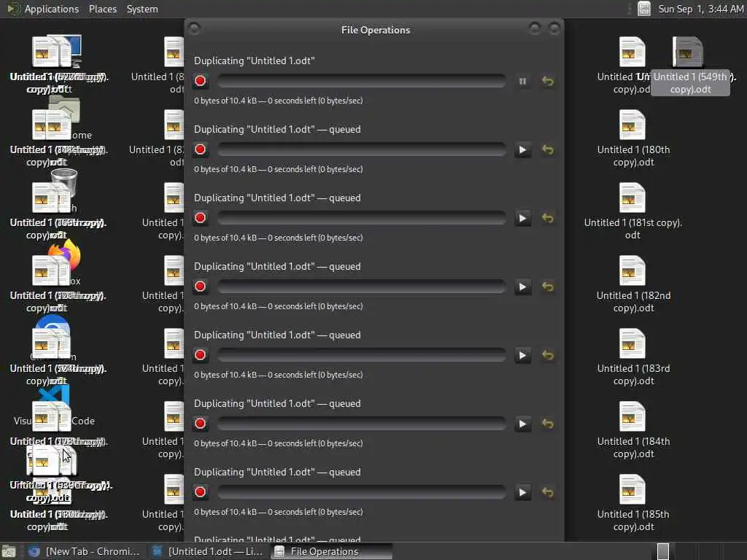Switch to the Untitled 1.odt LibreOffice taskbar window
The image size is (747, 560).
(x=208, y=551)
